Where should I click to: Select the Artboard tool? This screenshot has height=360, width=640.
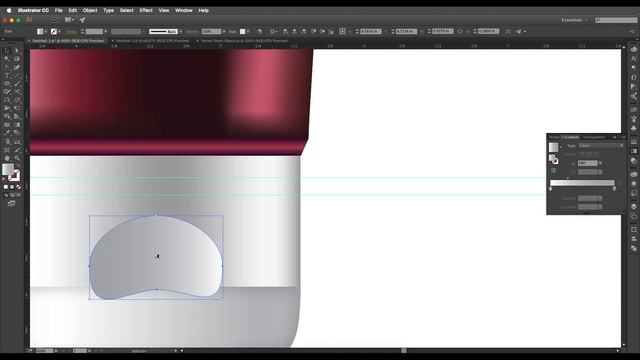(7, 150)
